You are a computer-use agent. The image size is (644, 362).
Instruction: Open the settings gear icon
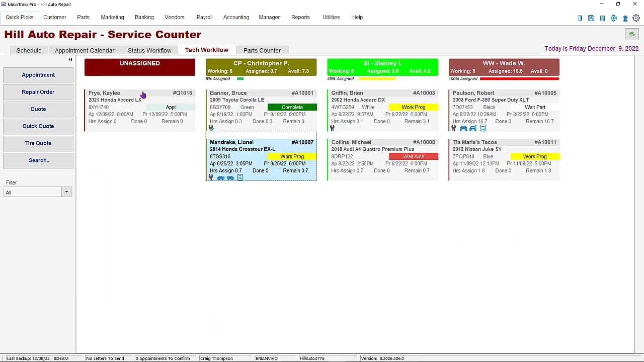tap(636, 18)
